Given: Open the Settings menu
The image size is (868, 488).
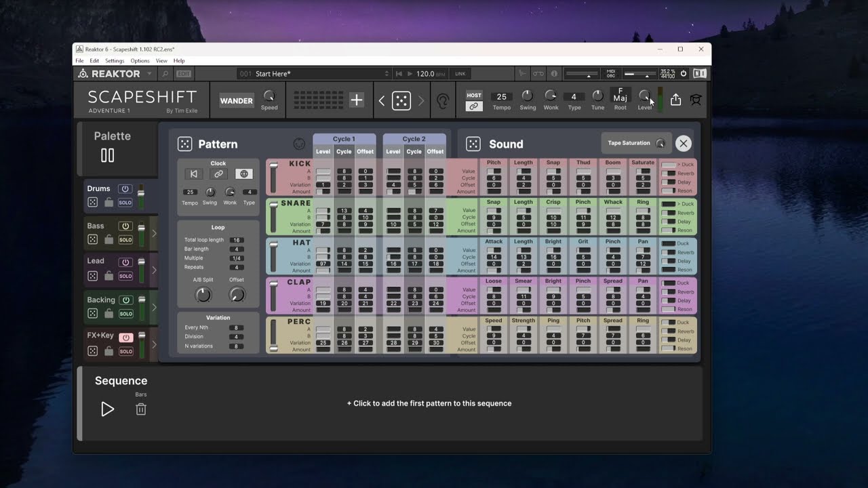Looking at the screenshot, I should [x=115, y=61].
